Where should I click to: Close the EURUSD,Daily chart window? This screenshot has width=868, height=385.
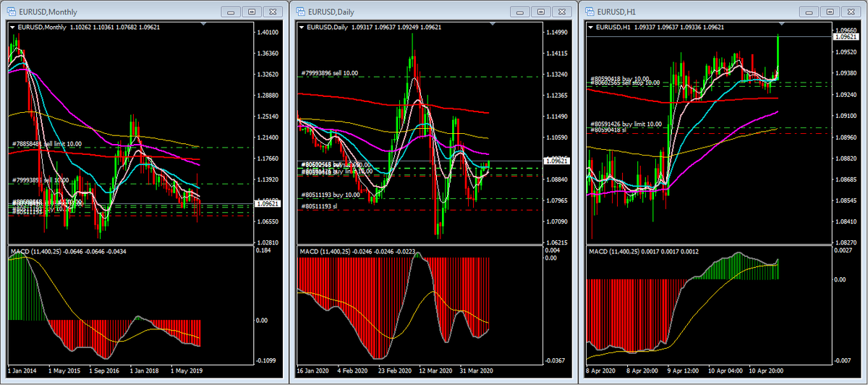562,12
